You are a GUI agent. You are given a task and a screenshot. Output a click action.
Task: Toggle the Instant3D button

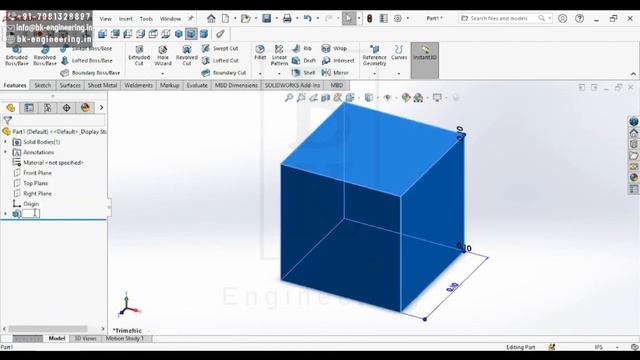[x=425, y=60]
